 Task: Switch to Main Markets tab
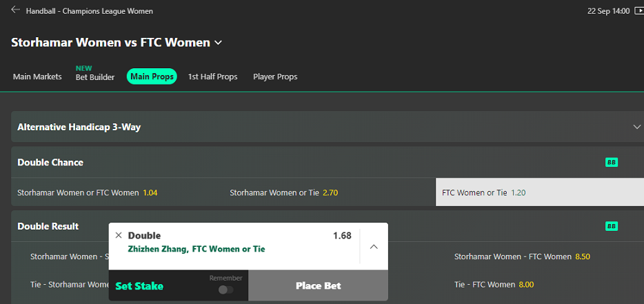point(37,77)
